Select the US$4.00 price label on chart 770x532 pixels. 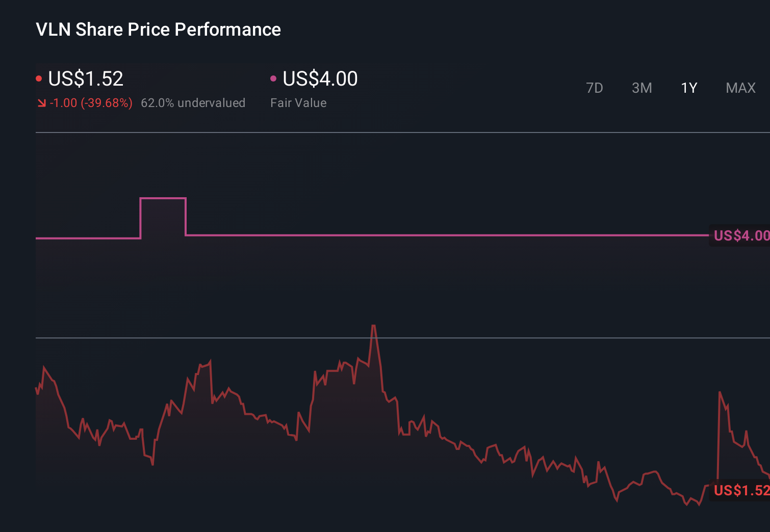[740, 236]
